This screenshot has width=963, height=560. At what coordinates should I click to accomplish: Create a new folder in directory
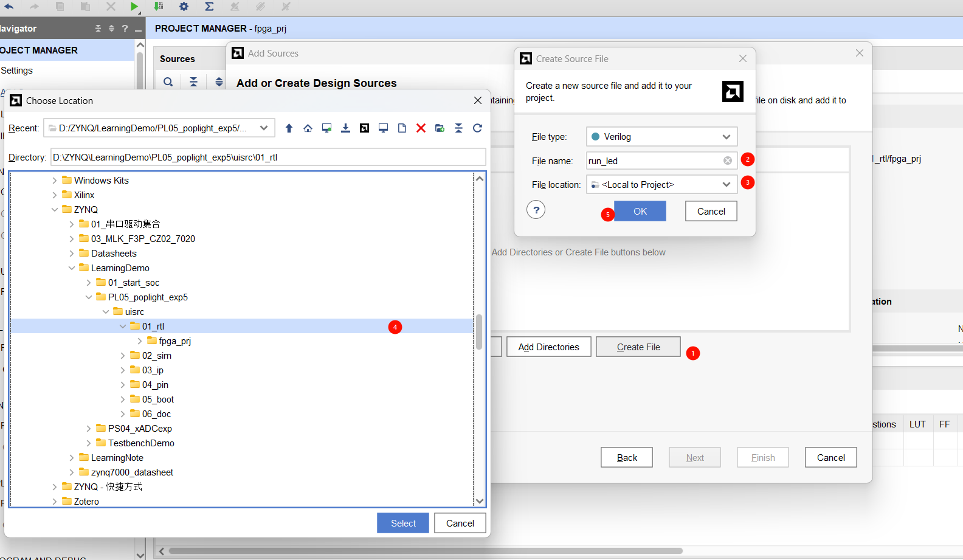coord(440,128)
